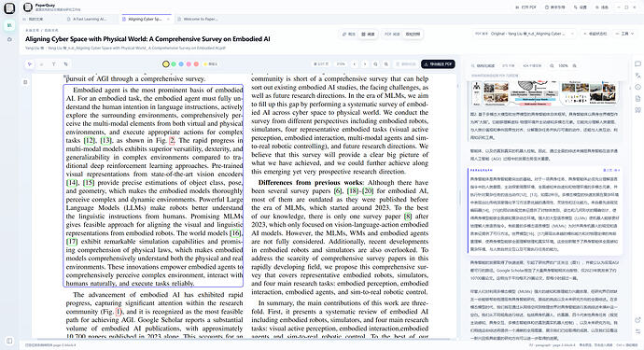Click the refresh icon at bottom of right rail

coord(637,320)
